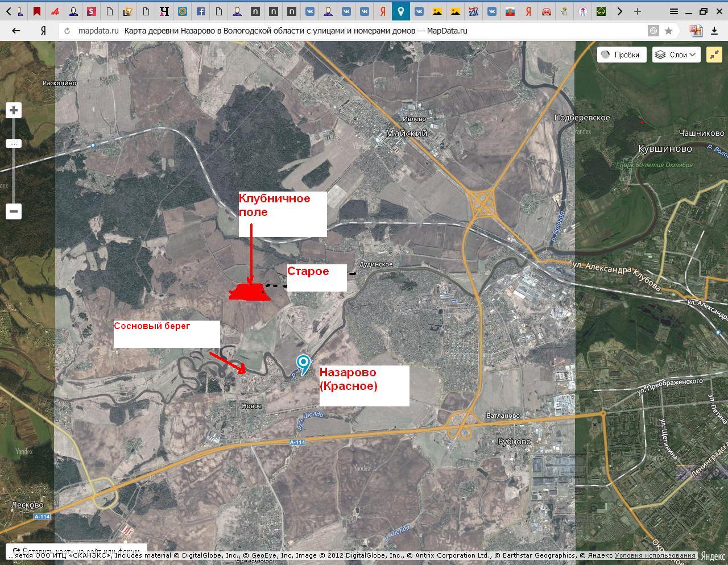The height and width of the screenshot is (565, 728).
Task: Click the Майский map label
Action: pos(407,133)
